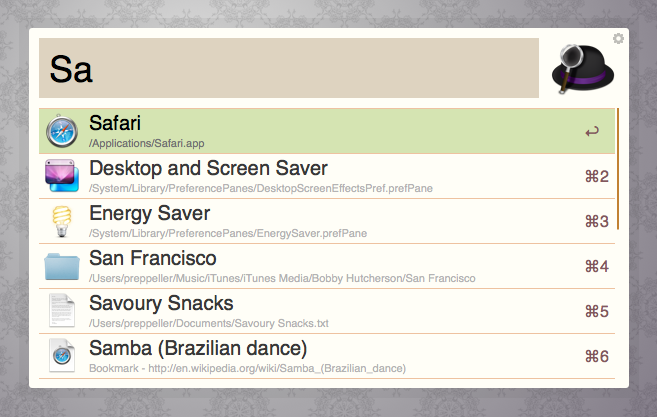This screenshot has width=657, height=417.
Task: Open the San Francisco folder result
Action: point(300,266)
